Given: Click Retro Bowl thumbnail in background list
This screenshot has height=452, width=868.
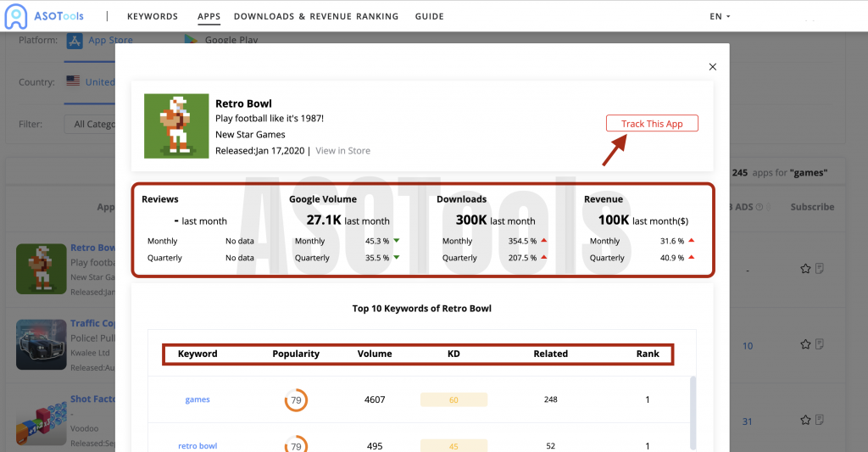Looking at the screenshot, I should (x=42, y=269).
